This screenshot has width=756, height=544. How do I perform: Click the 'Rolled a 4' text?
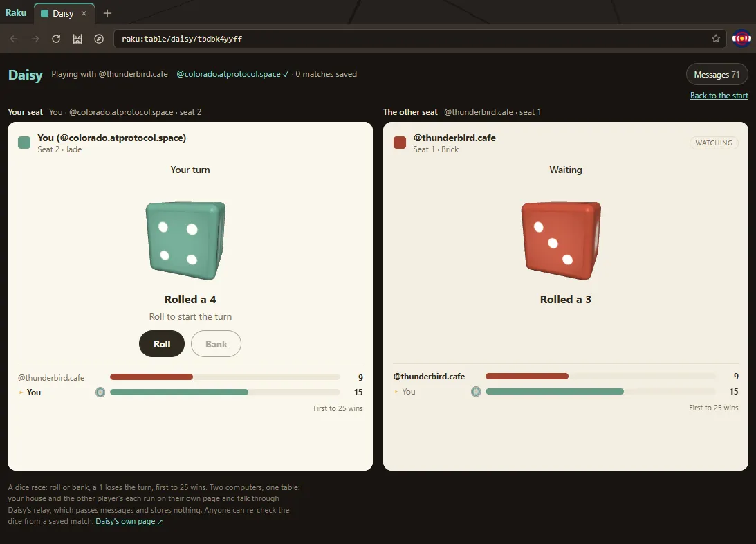click(x=190, y=300)
